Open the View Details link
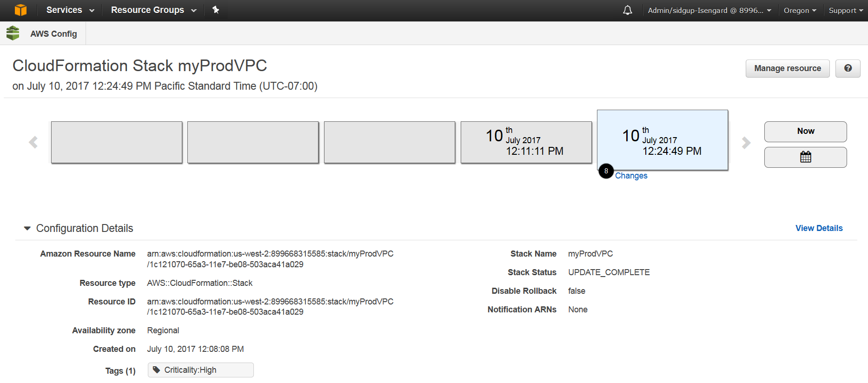Screen dimensions: 868x383 [x=819, y=228]
